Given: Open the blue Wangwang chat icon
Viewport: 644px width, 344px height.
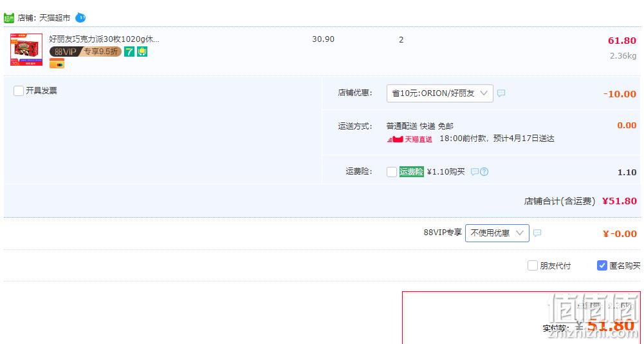Looking at the screenshot, I should pyautogui.click(x=80, y=17).
